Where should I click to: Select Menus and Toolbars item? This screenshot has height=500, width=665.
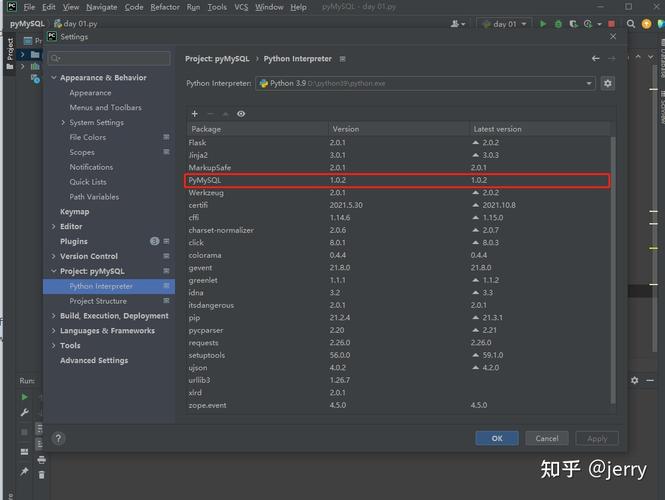[106, 107]
